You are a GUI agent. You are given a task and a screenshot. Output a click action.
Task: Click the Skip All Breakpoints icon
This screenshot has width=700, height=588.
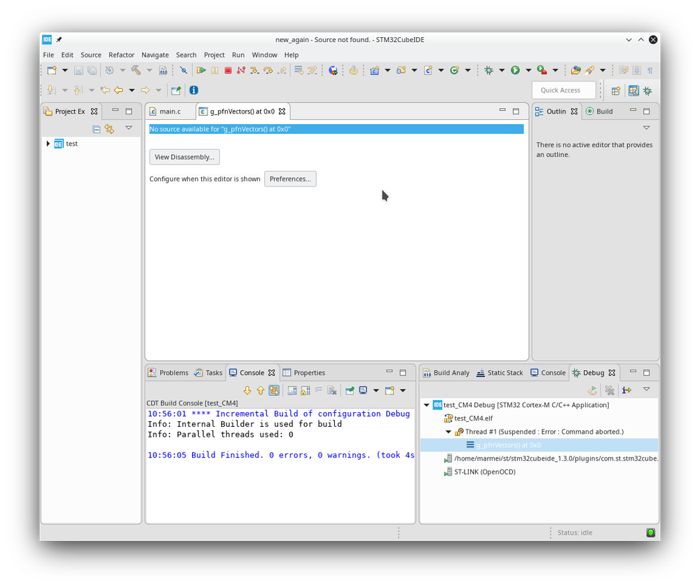tap(183, 70)
